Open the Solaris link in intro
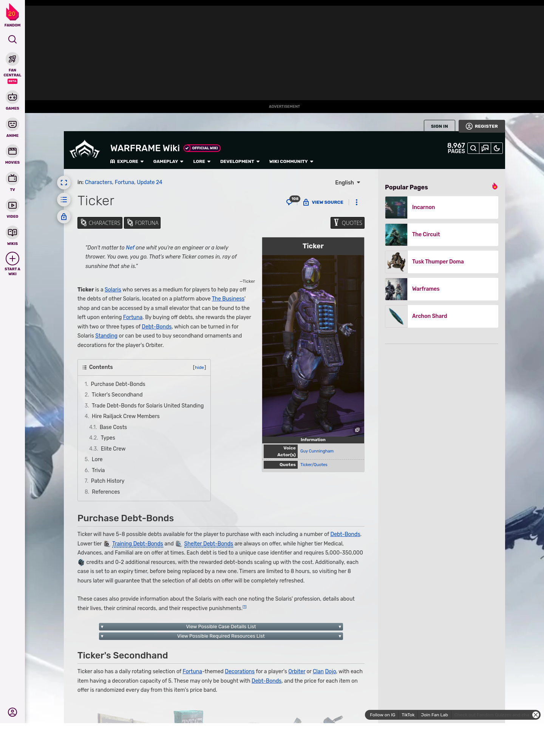544x756 pixels. [113, 290]
